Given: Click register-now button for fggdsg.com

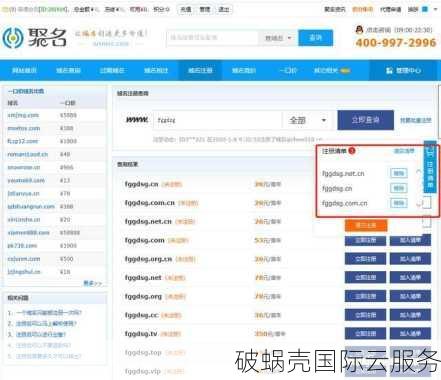Looking at the screenshot, I should pos(365,240).
